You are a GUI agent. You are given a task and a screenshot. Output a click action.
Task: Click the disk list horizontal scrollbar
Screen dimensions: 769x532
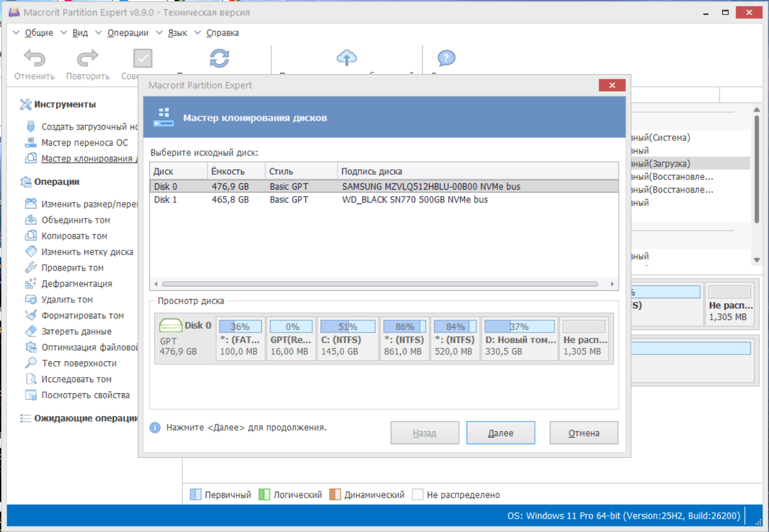pos(380,284)
